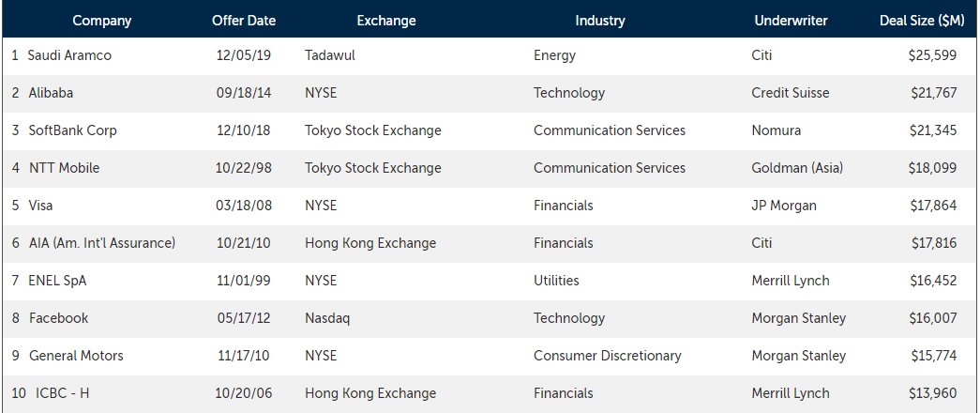
Task: Click the Underwriter column header
Action: [x=791, y=20]
